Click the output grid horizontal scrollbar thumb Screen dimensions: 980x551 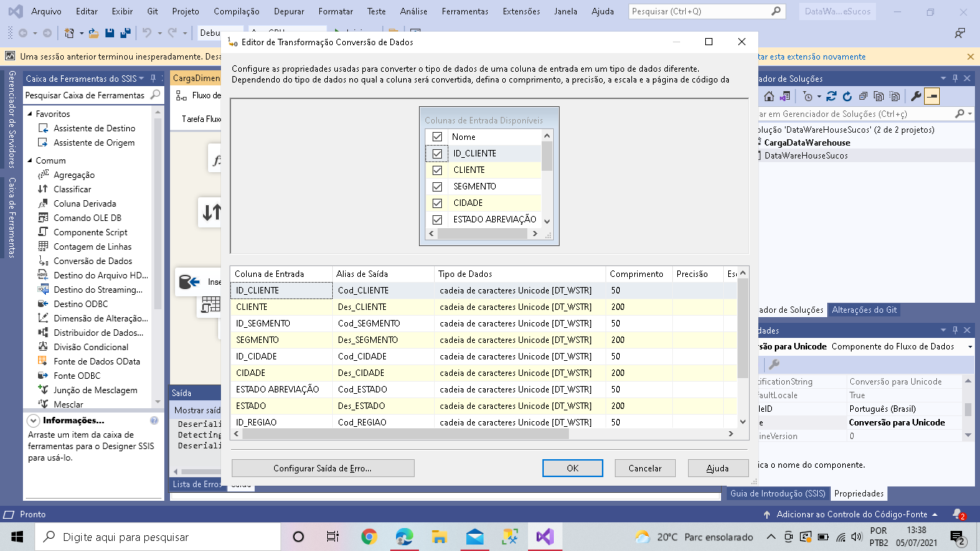click(405, 434)
